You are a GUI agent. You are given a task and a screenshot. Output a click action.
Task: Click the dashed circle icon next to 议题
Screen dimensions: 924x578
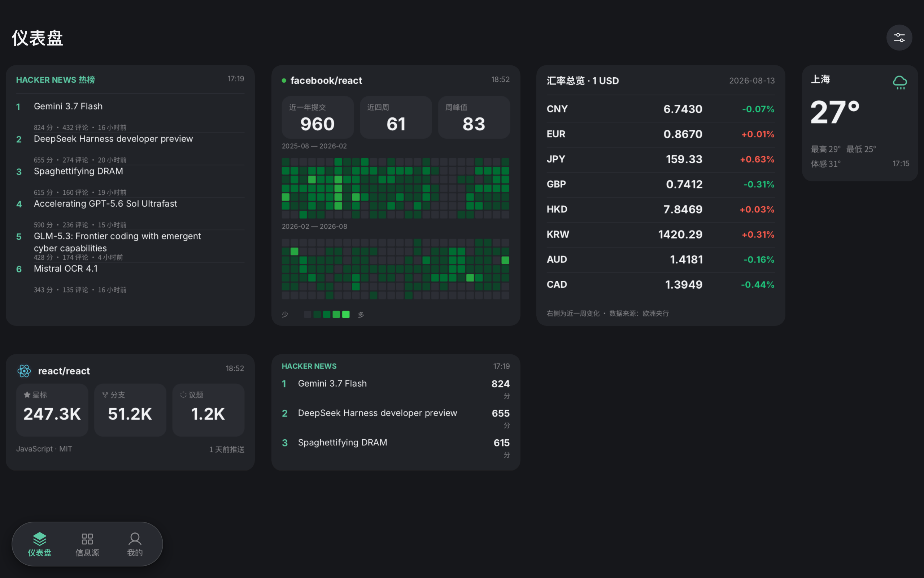tap(183, 394)
